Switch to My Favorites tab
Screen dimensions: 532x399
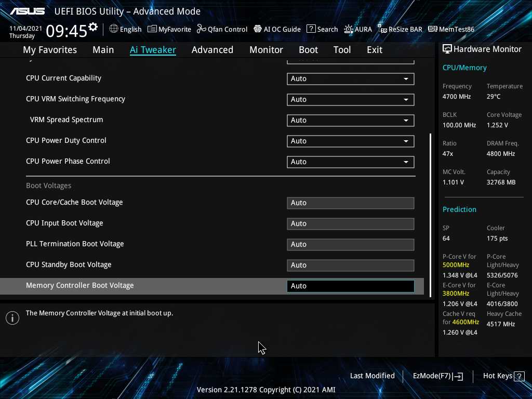point(50,50)
